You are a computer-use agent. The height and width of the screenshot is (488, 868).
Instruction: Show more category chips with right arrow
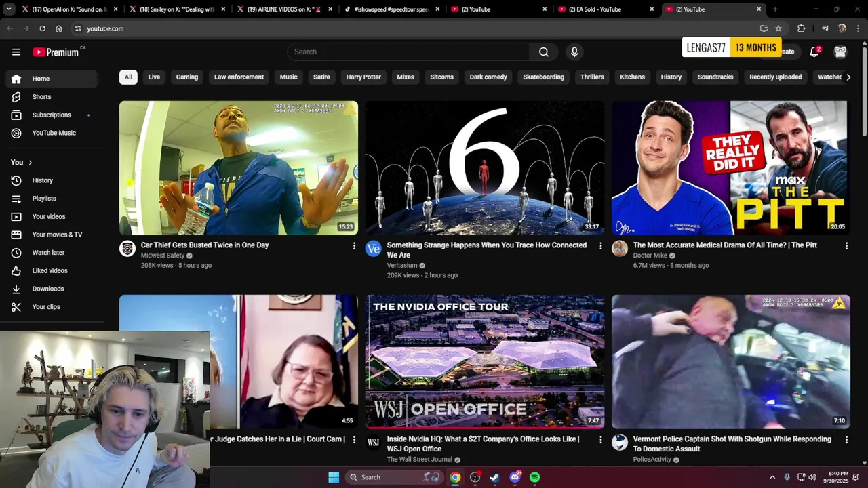(848, 77)
